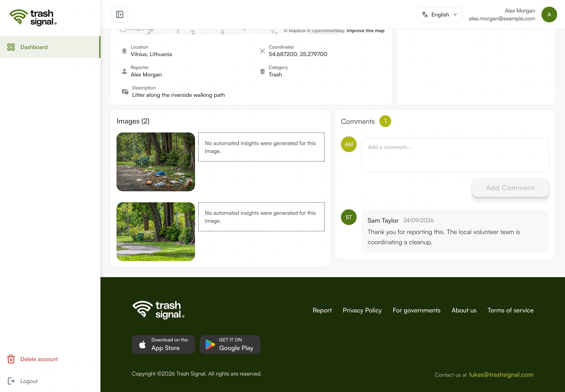
Task: Click the alex.morgan@example.com email text
Action: (x=502, y=18)
